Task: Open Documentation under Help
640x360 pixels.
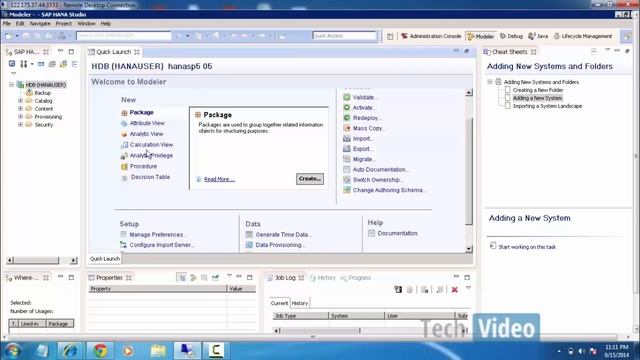Action: coord(397,233)
